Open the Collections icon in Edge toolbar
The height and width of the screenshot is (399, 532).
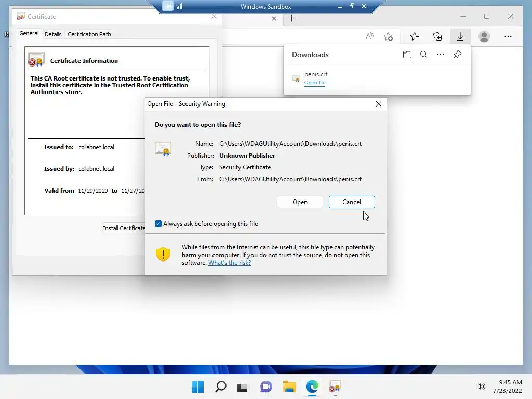(x=437, y=36)
